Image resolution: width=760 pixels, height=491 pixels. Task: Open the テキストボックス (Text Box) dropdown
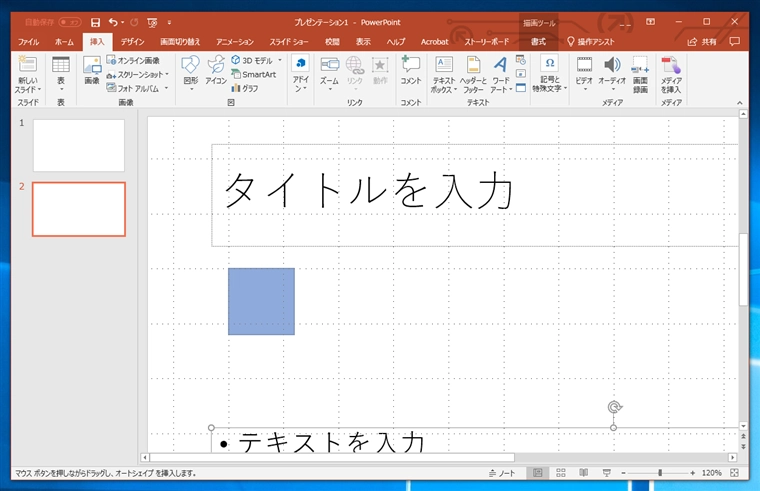444,84
